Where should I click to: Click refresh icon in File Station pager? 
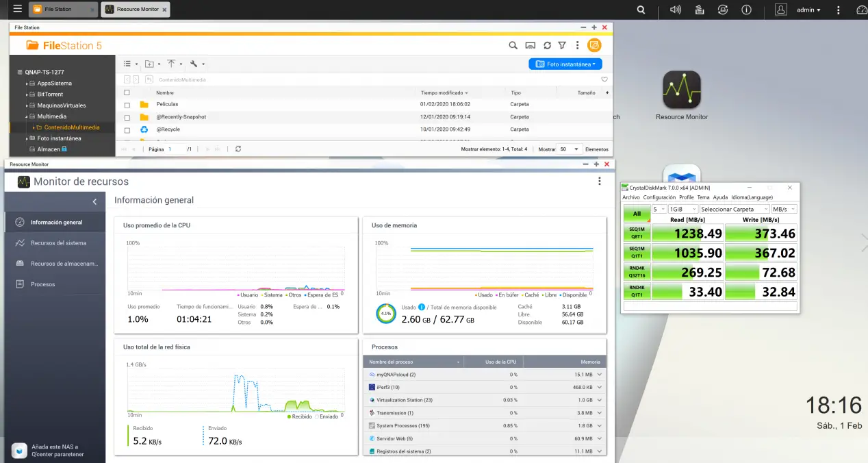pos(238,149)
